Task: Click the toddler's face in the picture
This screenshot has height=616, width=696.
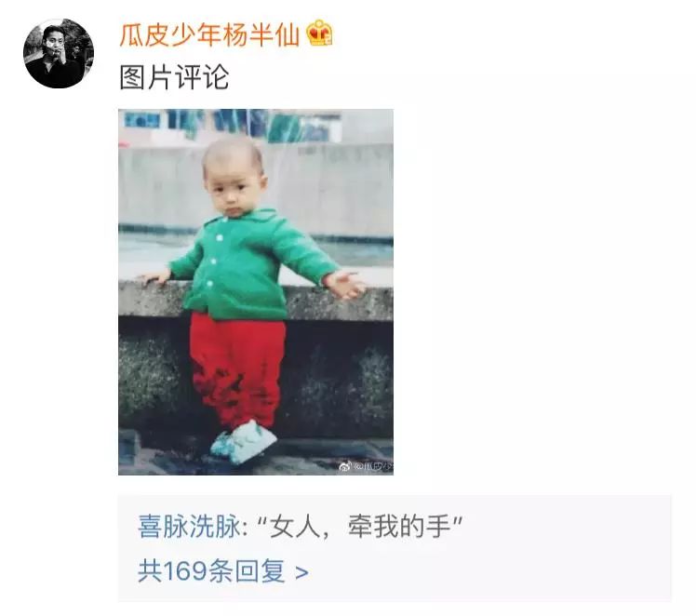Action: point(233,189)
